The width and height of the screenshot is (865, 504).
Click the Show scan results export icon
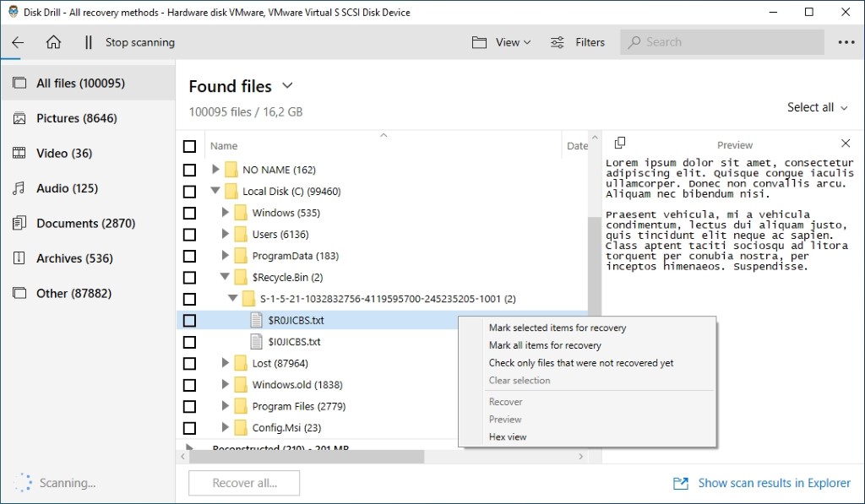click(x=681, y=484)
